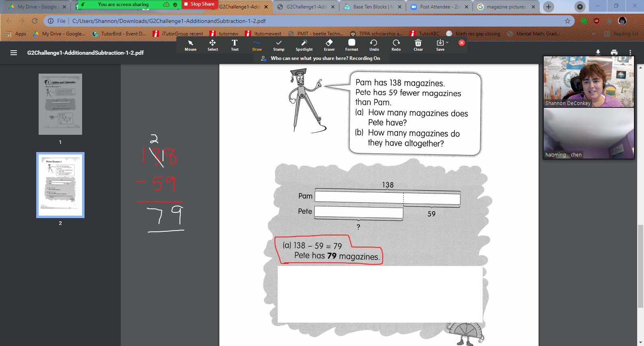Activate the Draw annotation tool
This screenshot has width=644, height=346.
pos(257,45)
